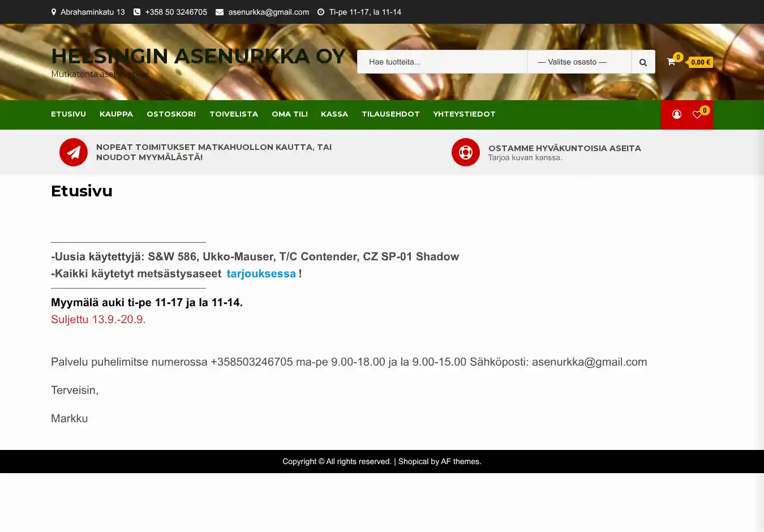
Task: Open the wishlist heart icon
Action: [697, 114]
